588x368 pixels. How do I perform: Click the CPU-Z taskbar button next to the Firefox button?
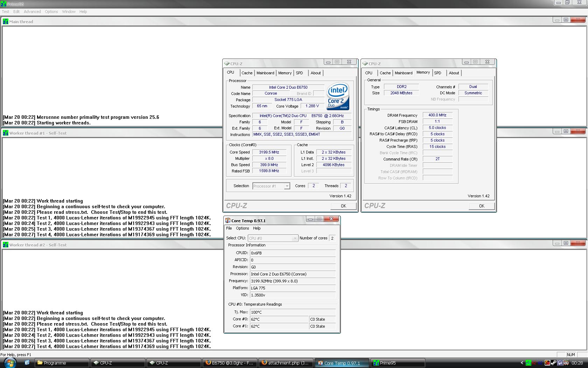click(174, 363)
